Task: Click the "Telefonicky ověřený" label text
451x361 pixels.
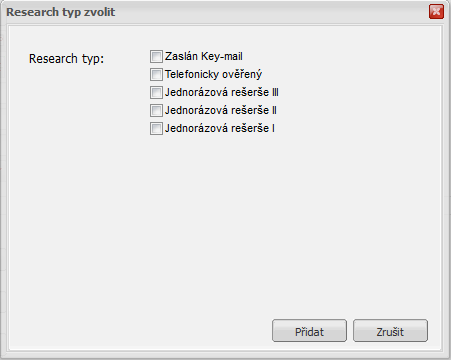Action: [x=213, y=75]
